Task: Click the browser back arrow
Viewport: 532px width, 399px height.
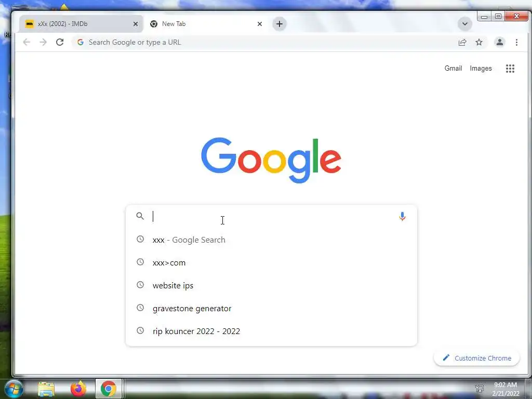Action: pyautogui.click(x=26, y=42)
